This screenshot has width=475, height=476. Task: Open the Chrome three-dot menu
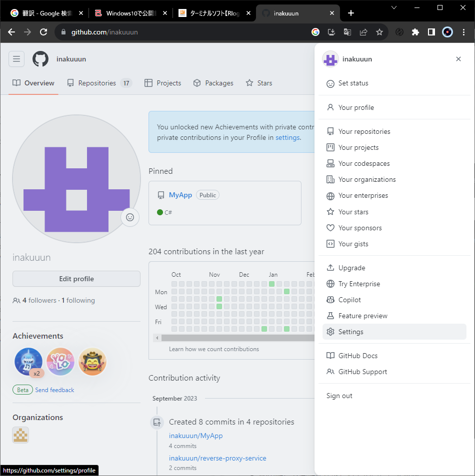pyautogui.click(x=463, y=31)
